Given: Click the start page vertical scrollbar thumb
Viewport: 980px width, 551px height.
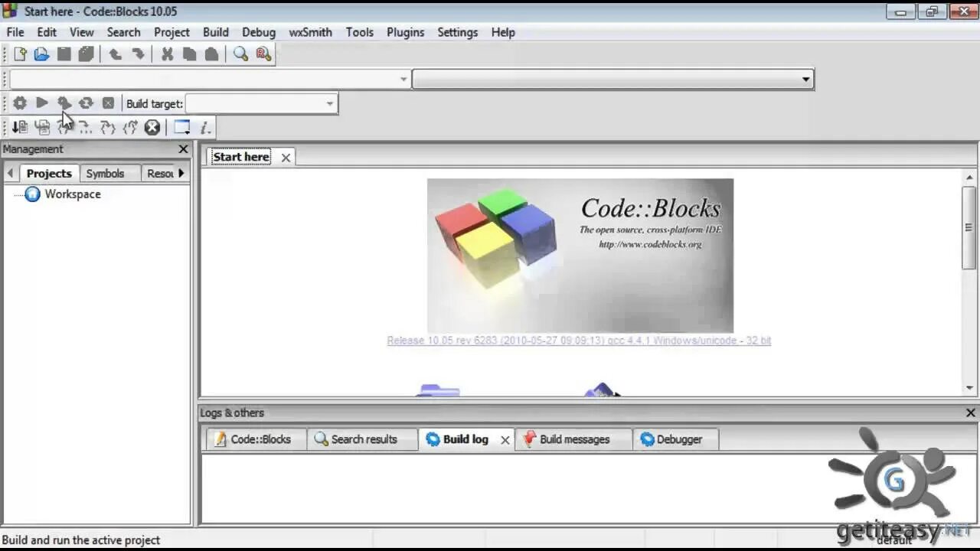Looking at the screenshot, I should click(969, 227).
